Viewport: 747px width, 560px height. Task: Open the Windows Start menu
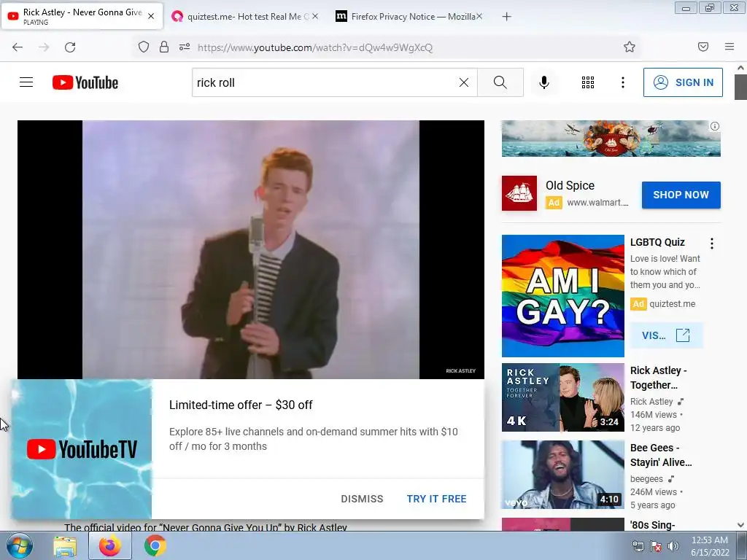pos(19,545)
